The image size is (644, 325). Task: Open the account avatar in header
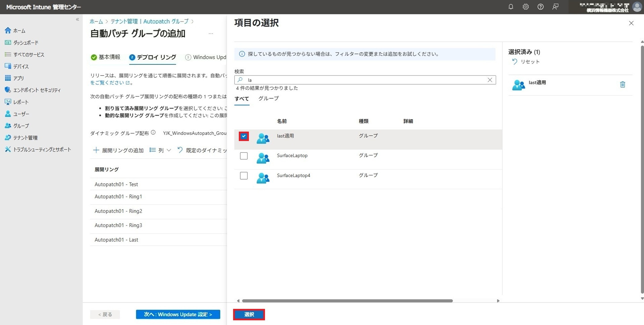(x=637, y=7)
